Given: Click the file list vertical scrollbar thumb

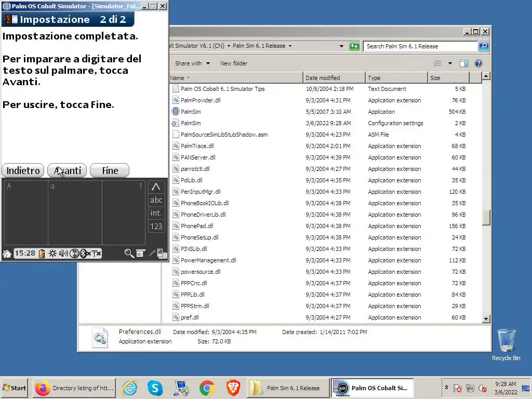Looking at the screenshot, I should click(x=486, y=218).
